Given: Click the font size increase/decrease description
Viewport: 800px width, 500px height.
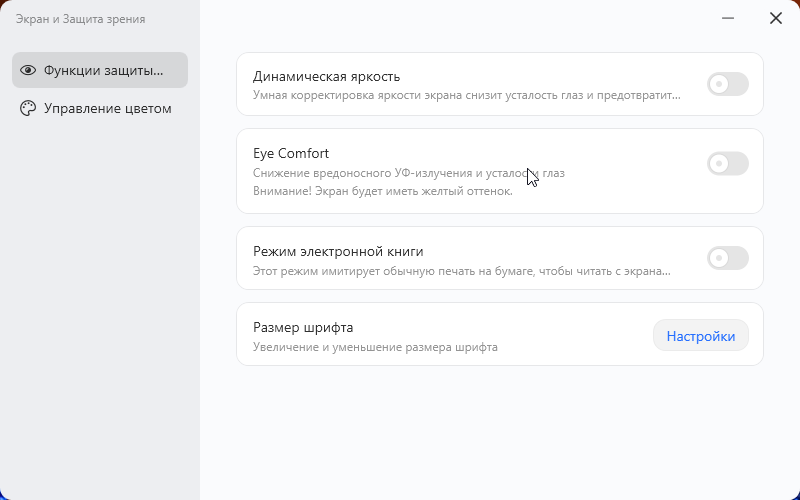Looking at the screenshot, I should 375,347.
